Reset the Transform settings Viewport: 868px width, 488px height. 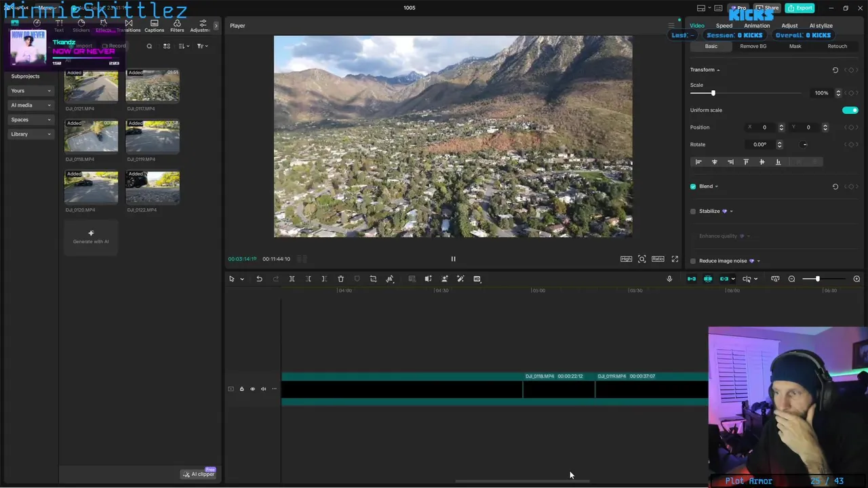835,70
